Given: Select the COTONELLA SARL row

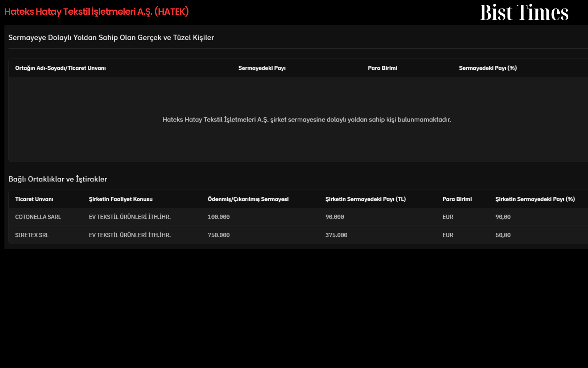Looking at the screenshot, I should pos(298,217).
